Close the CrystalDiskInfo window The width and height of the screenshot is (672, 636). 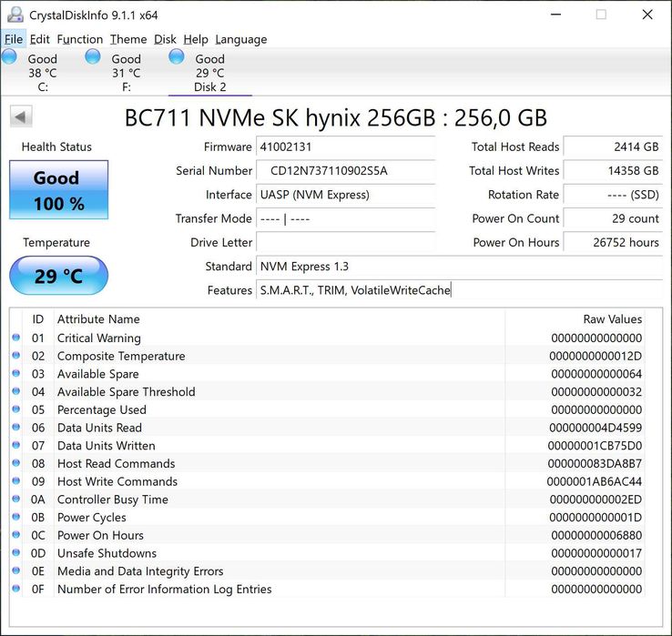(647, 15)
